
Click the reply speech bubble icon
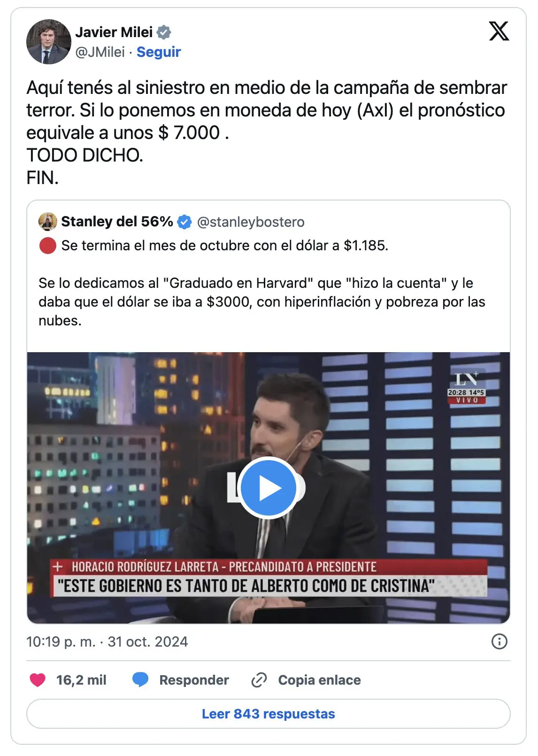point(140,680)
